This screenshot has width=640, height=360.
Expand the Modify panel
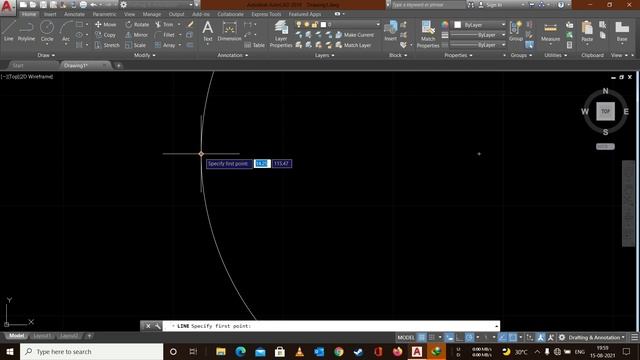144,55
